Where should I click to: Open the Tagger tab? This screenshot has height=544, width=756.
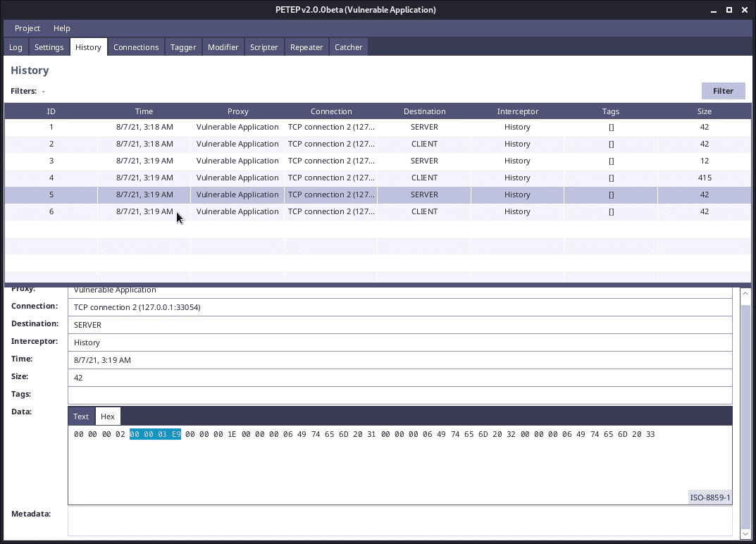pos(183,47)
